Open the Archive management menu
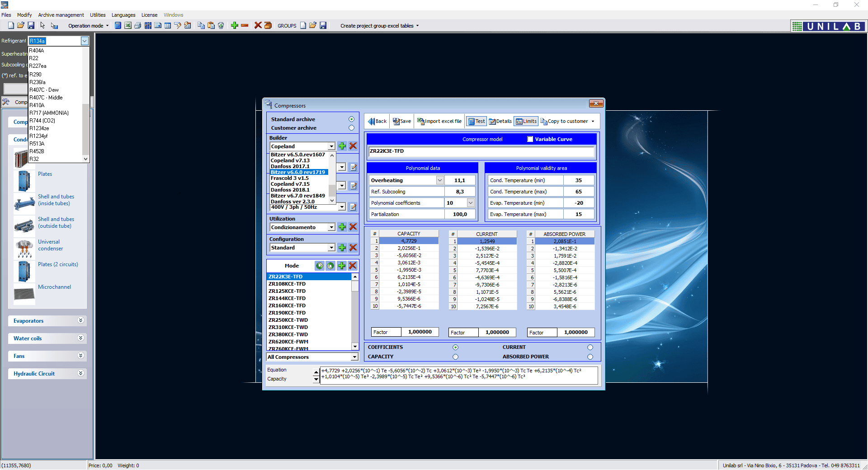868x470 pixels. point(61,15)
